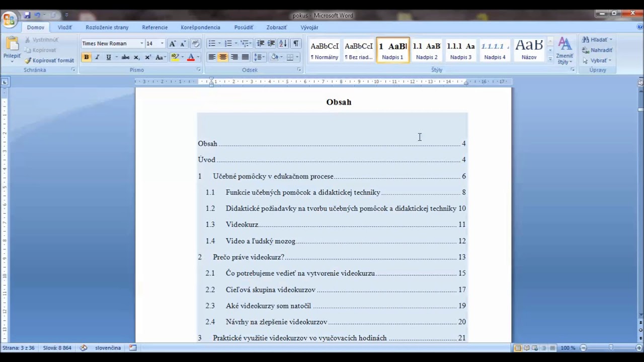Apply superscript formatting

(x=148, y=57)
